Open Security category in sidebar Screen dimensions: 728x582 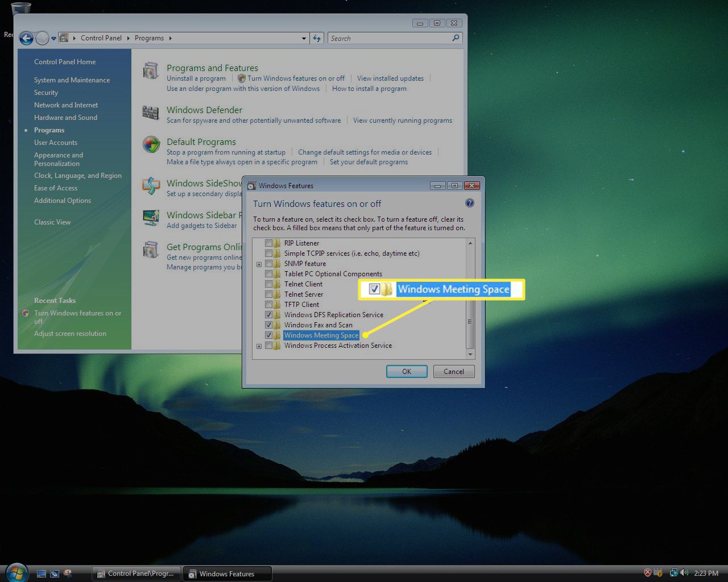tap(46, 93)
